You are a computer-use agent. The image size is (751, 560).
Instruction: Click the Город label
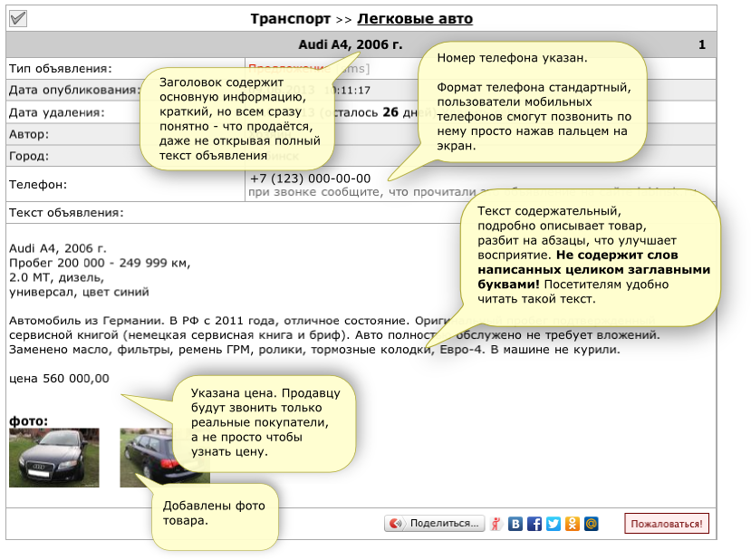coord(29,156)
